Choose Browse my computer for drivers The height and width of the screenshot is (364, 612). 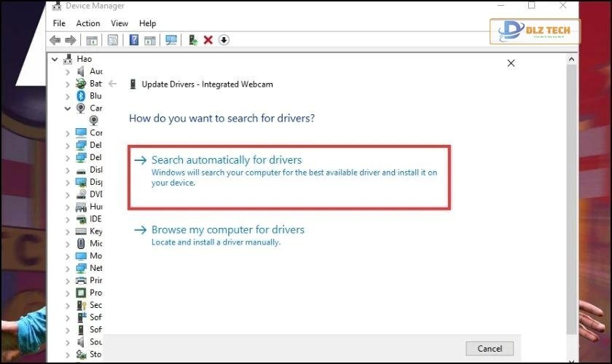pos(228,230)
